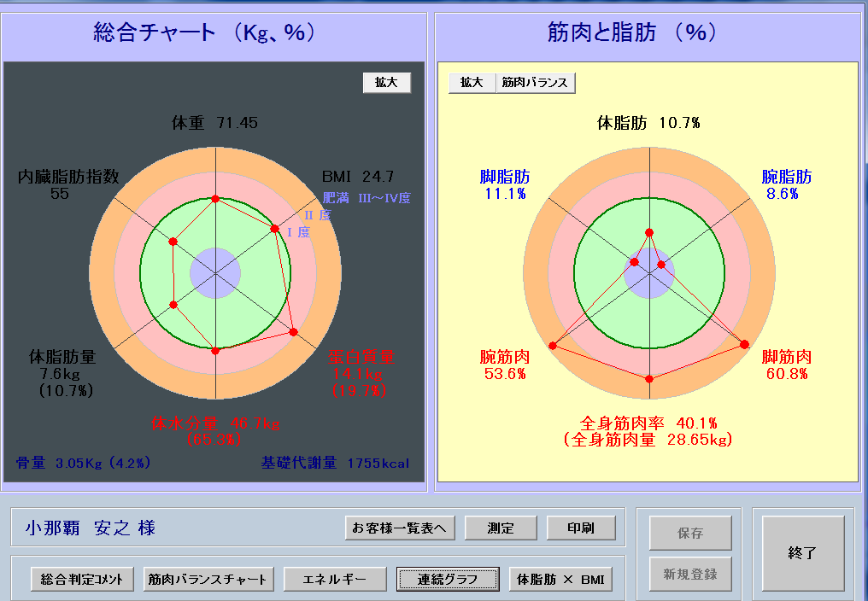Open the エネルギー view

tap(334, 580)
